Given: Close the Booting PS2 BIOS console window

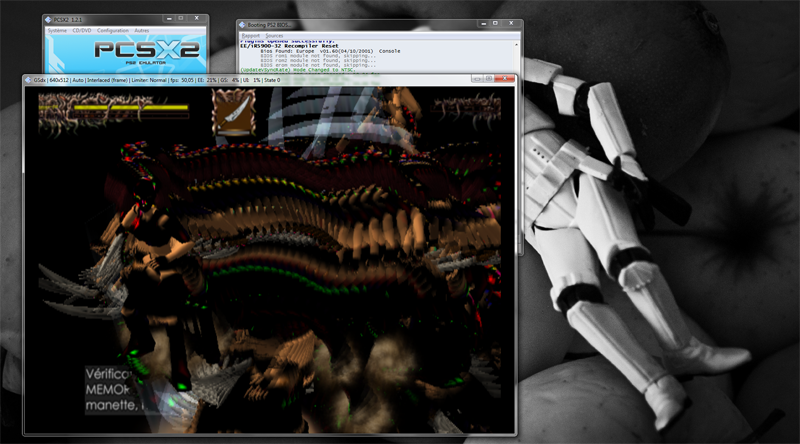Looking at the screenshot, I should [x=511, y=23].
